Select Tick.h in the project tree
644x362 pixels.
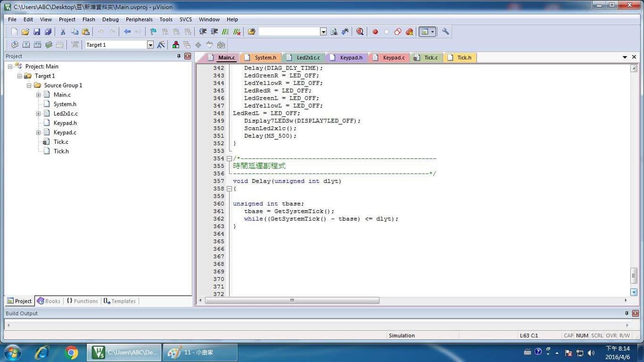(x=61, y=151)
